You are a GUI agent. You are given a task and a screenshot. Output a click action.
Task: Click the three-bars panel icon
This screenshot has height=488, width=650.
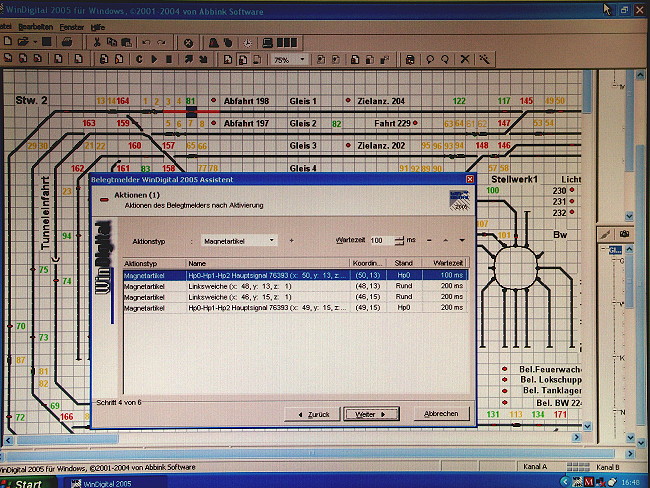click(286, 43)
